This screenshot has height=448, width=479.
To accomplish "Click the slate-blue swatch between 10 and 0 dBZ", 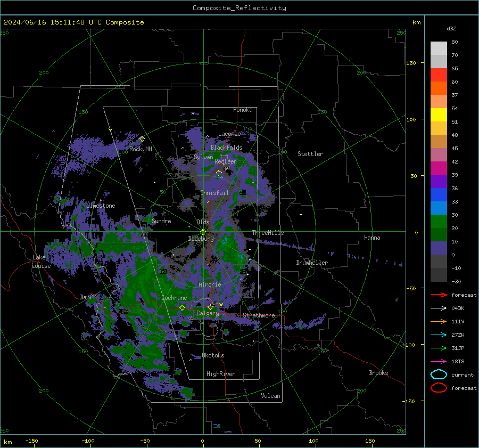I will (439, 248).
